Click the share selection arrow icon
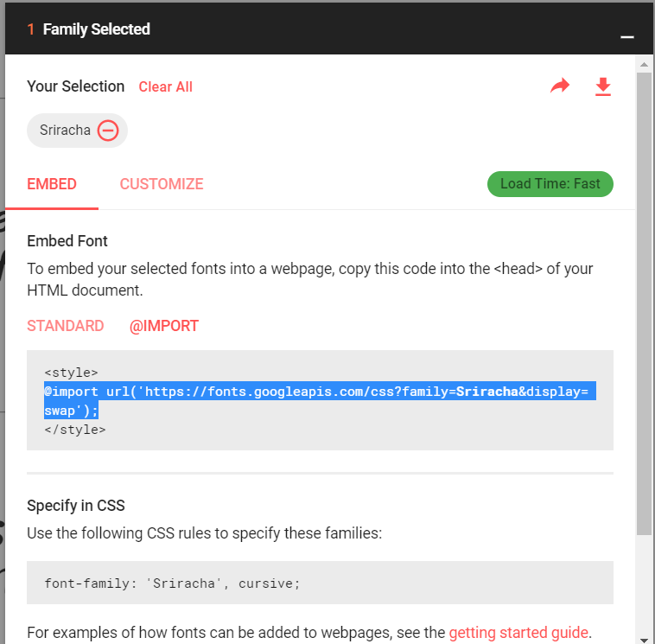This screenshot has height=644, width=655. (x=560, y=86)
